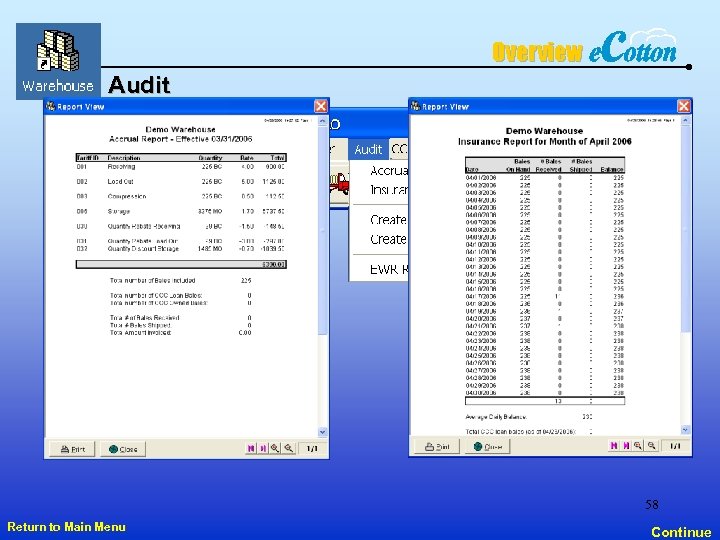Zoom in on the Insurance Report
This screenshot has width=720, height=540.
pos(638,445)
